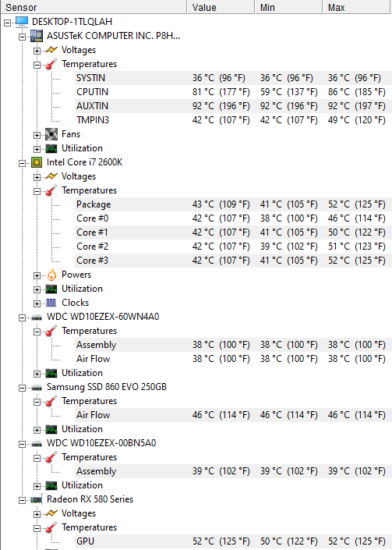Viewport: 392px width, 550px height.
Task: Expand the motherboard Voltages node
Action: 37,51
